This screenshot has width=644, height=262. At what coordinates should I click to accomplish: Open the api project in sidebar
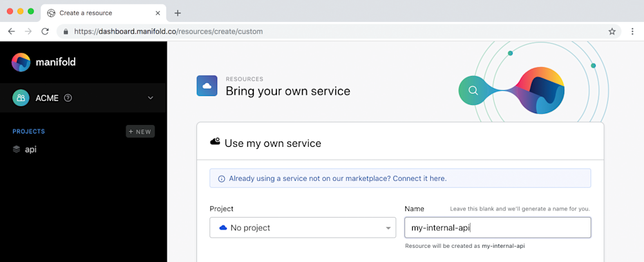[30, 149]
